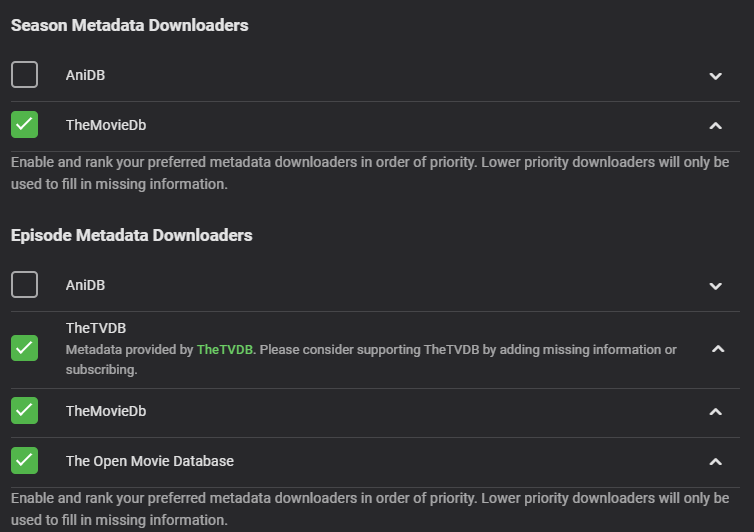Uncheck TheMovieDb in Season Metadata Downloaders
This screenshot has height=532, width=754.
pos(25,125)
